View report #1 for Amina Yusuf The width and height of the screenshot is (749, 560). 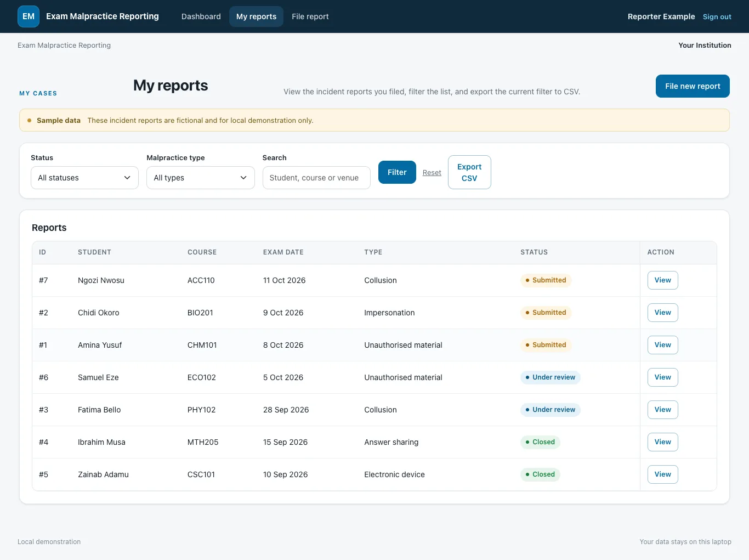[663, 345]
